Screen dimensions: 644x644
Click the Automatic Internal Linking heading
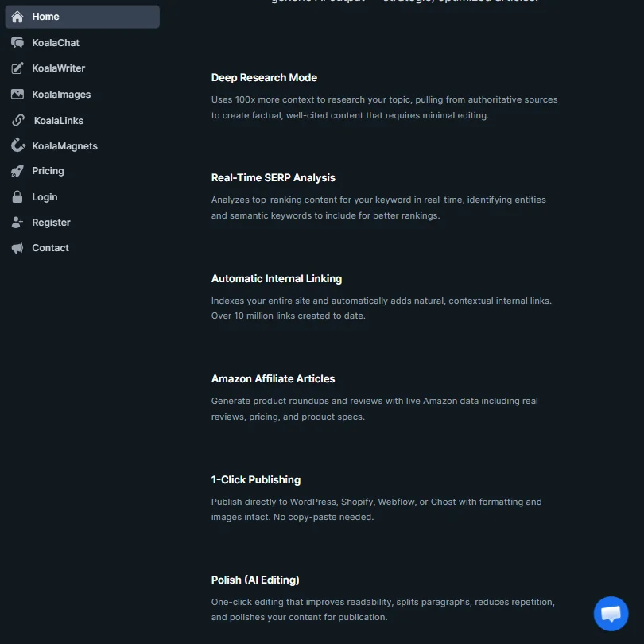[x=277, y=279]
